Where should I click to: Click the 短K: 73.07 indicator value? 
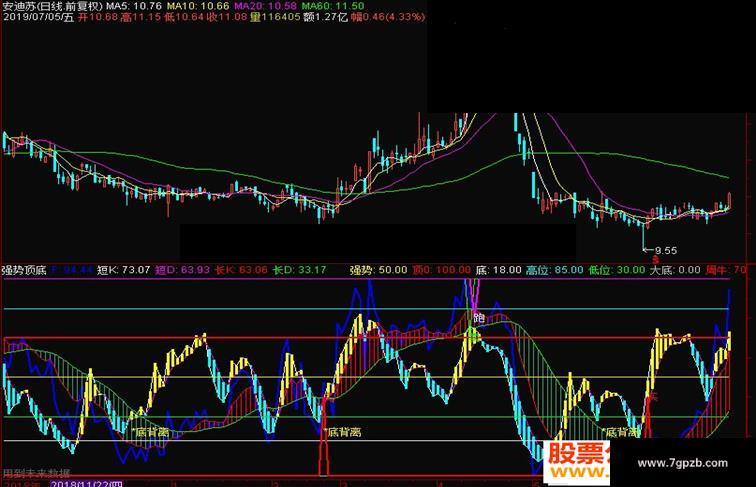click(x=123, y=270)
